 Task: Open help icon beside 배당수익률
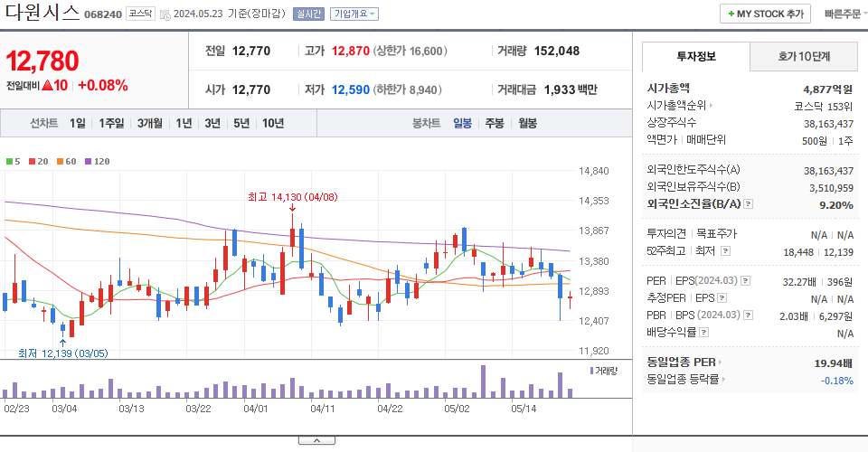point(703,333)
